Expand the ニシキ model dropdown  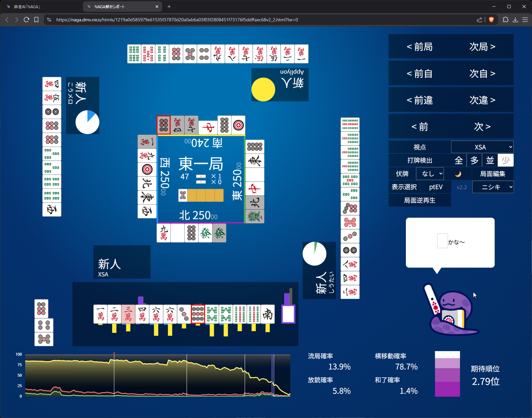point(493,187)
